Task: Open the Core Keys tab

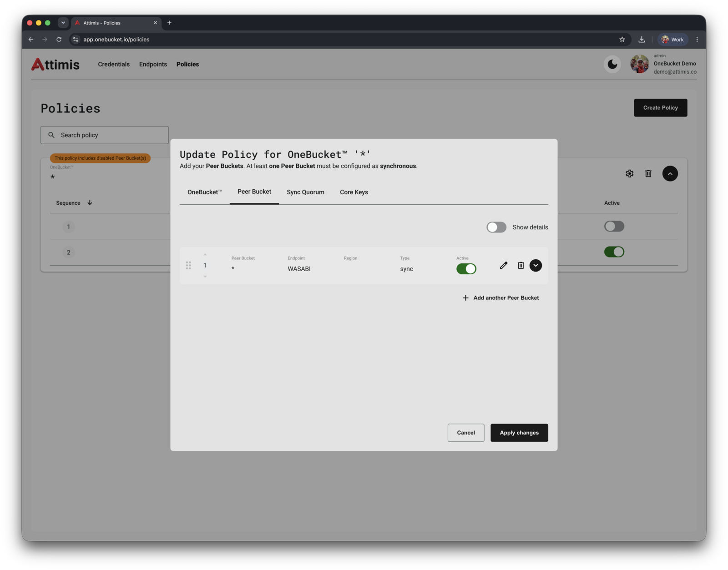Action: 354,192
